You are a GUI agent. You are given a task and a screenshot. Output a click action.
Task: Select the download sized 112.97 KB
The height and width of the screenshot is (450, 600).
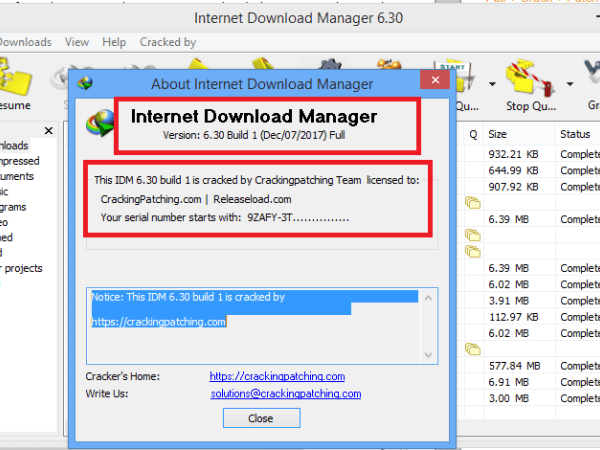click(x=513, y=317)
